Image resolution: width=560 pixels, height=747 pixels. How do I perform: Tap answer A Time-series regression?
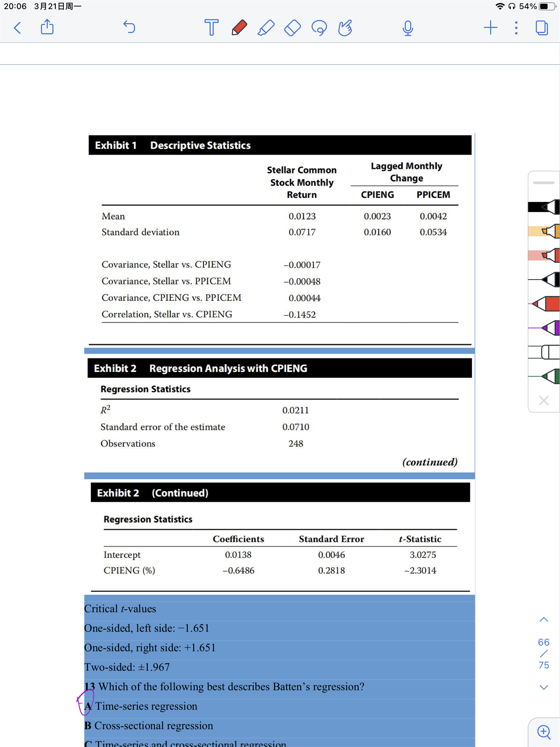tap(141, 706)
